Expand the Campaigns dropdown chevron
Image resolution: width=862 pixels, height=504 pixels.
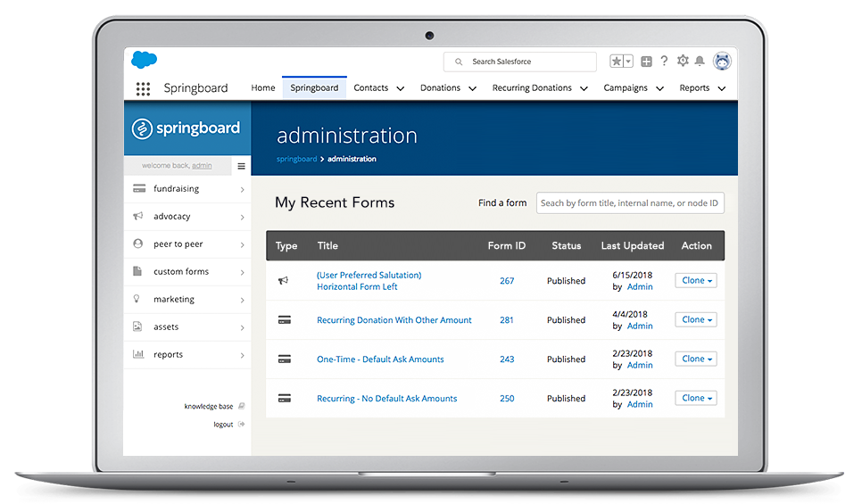[659, 88]
